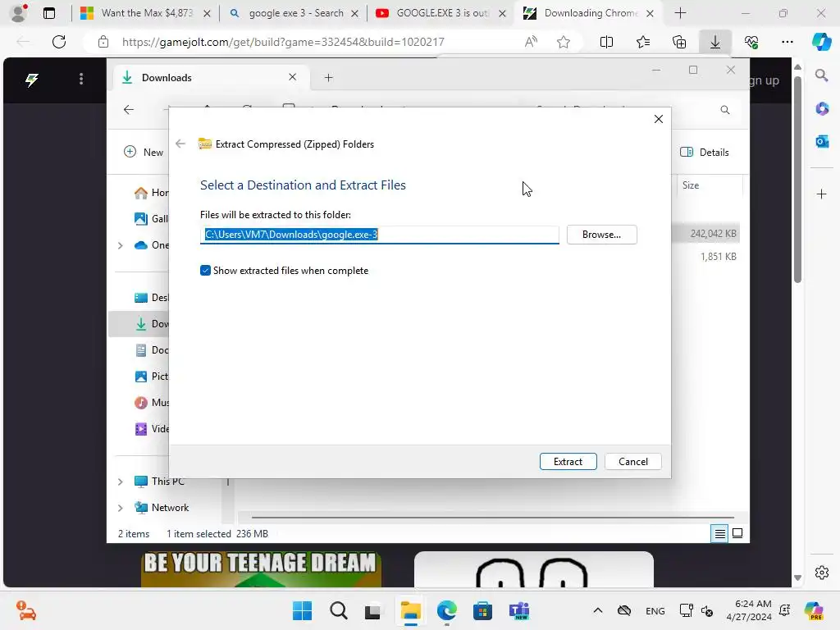840x630 pixels.
Task: Close the Downloads tab in File Explorer
Action: click(293, 77)
